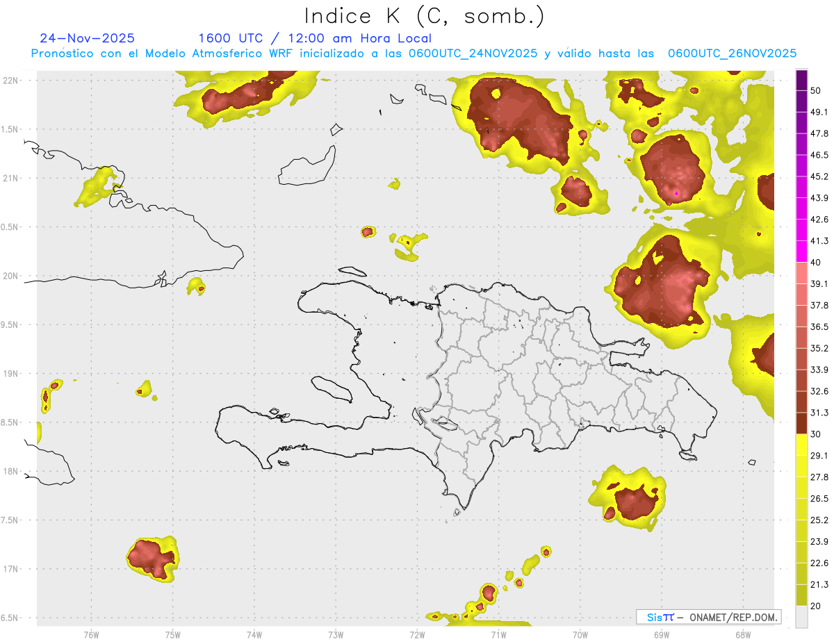Click the bright magenta swatch just above 40

pos(801,251)
